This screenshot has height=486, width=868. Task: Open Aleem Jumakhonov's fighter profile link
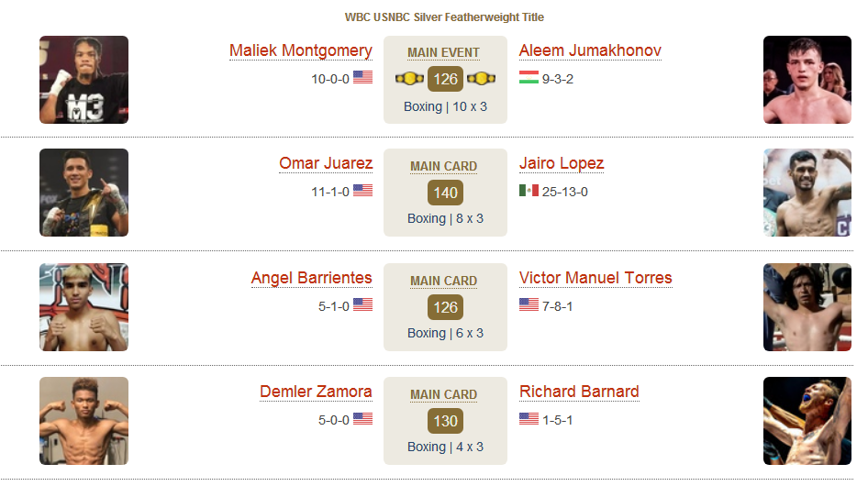click(x=590, y=50)
